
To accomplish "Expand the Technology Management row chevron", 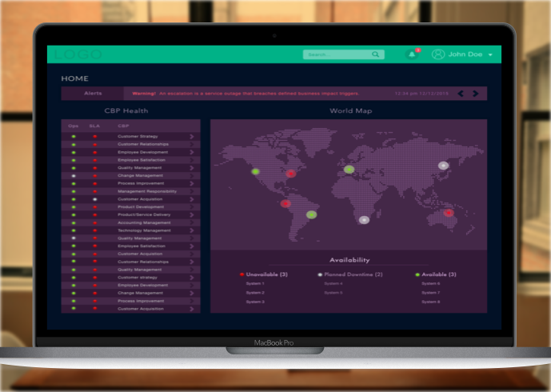I will coord(191,230).
